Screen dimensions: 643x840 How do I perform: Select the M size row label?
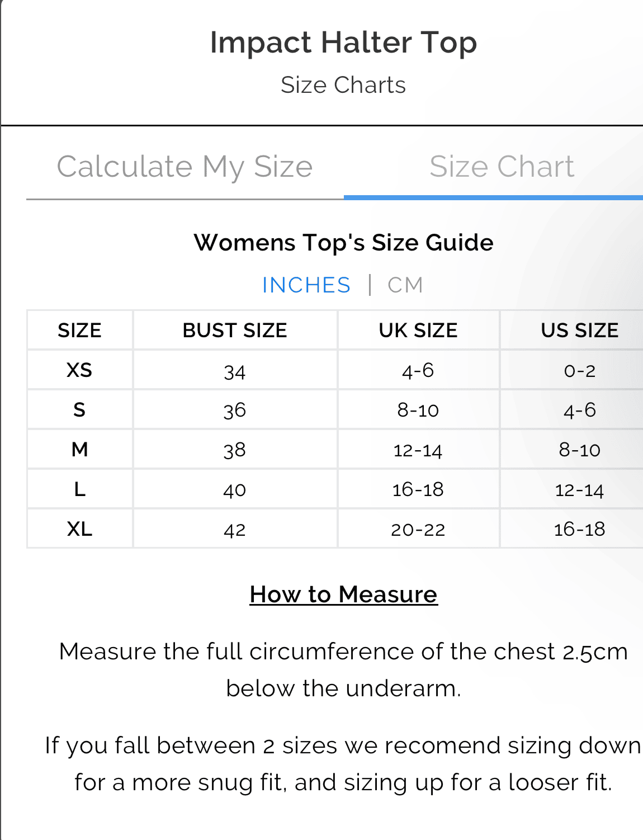[x=79, y=450]
